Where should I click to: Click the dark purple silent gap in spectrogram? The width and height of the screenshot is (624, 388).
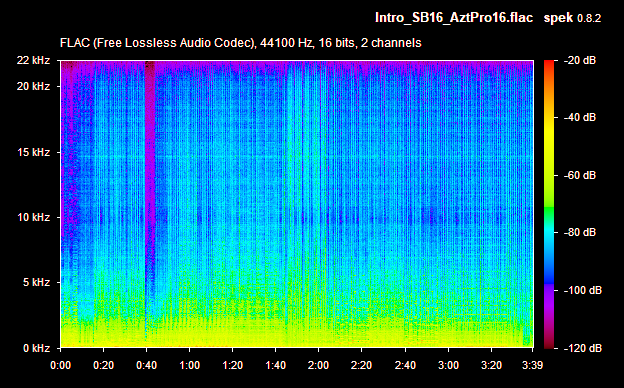(150, 159)
